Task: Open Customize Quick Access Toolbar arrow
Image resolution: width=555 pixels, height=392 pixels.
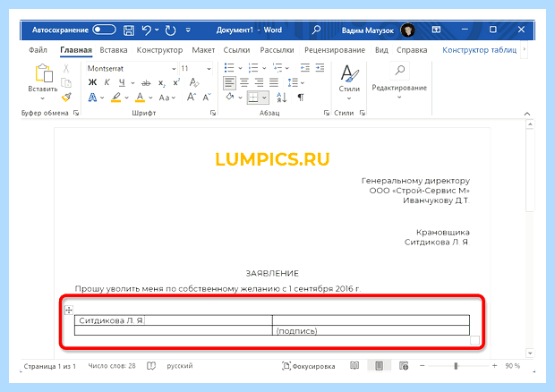Action: [x=188, y=30]
